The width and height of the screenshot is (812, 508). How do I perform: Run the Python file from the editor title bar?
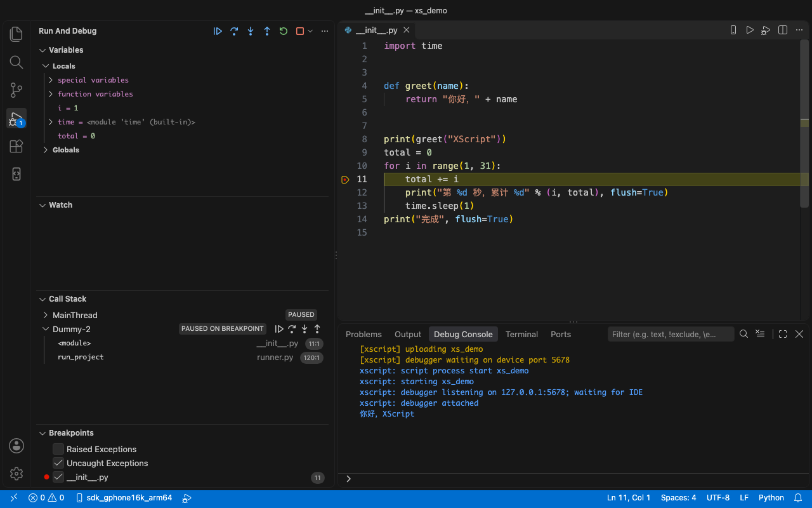pyautogui.click(x=750, y=30)
